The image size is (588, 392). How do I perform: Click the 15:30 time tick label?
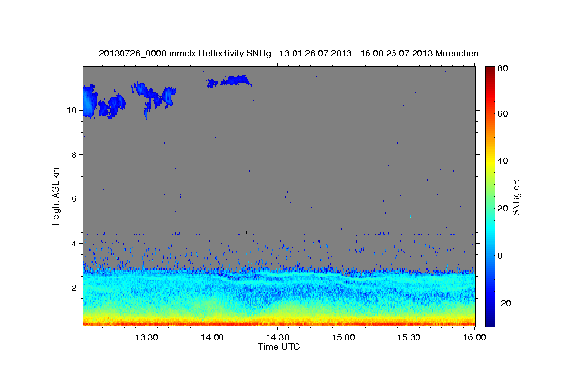[x=409, y=338]
